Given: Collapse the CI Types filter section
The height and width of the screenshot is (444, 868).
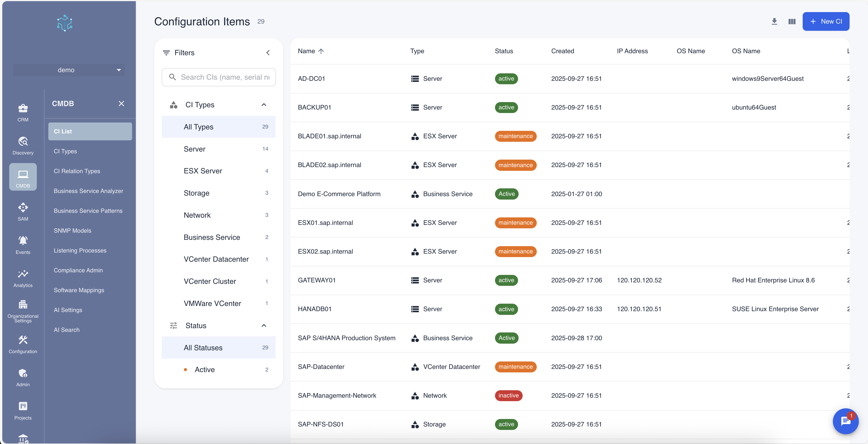Looking at the screenshot, I should coord(264,105).
